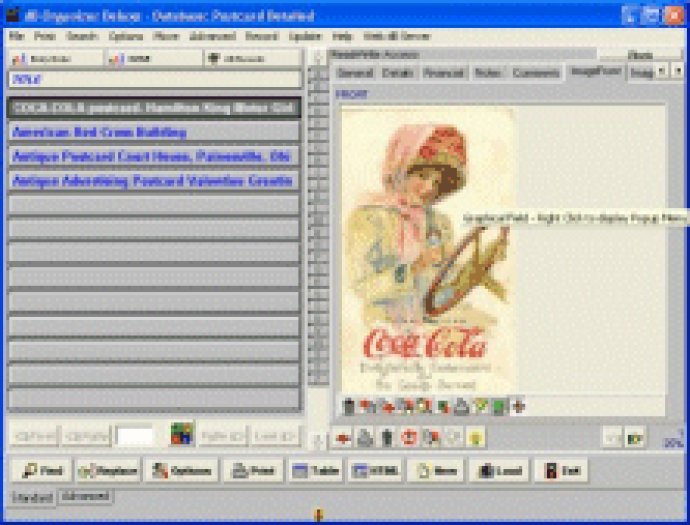Go to previous record with Prev button
This screenshot has width=690, height=525.
point(86,437)
